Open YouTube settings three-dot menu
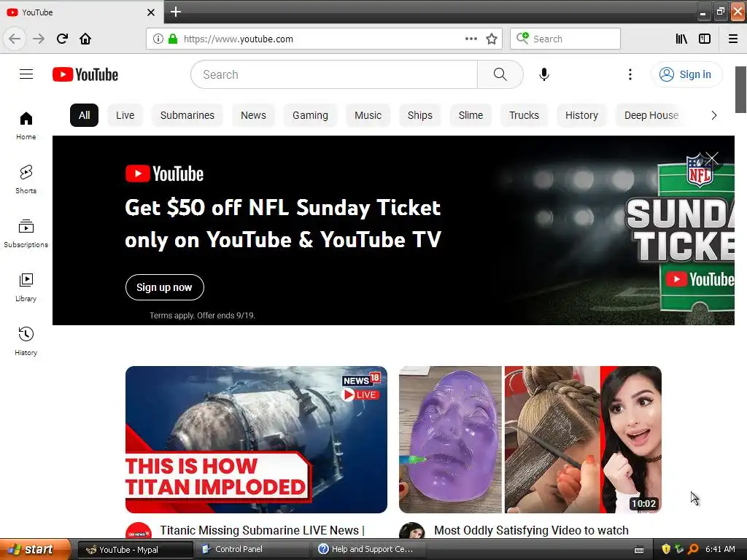The height and width of the screenshot is (560, 747). tap(630, 74)
